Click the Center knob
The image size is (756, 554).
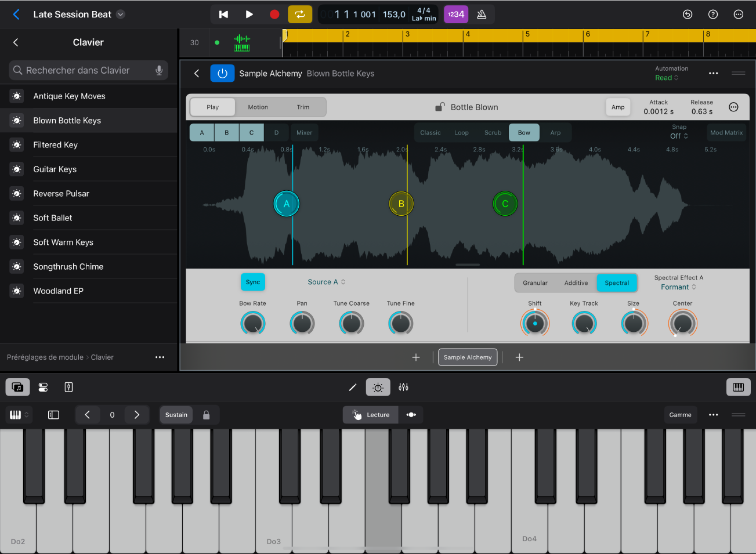[x=683, y=324]
